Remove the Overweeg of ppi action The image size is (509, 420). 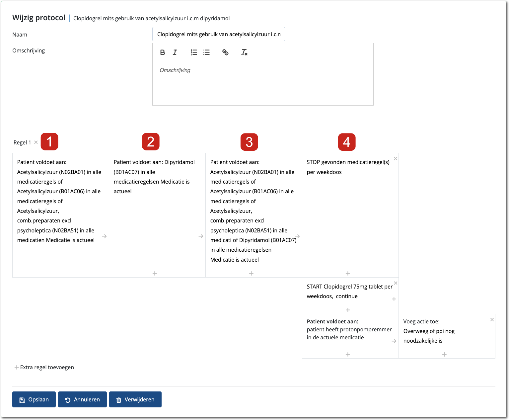pyautogui.click(x=492, y=319)
